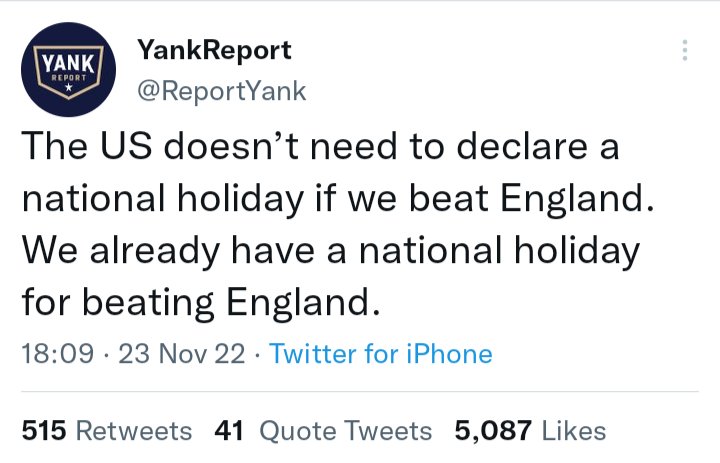Image resolution: width=720 pixels, height=463 pixels.
Task: Click the 18:09 tweet timestamp
Action: point(58,353)
